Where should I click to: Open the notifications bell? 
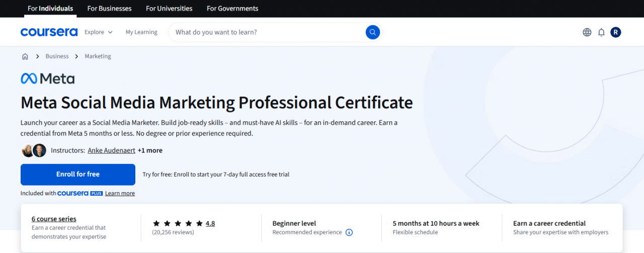601,32
